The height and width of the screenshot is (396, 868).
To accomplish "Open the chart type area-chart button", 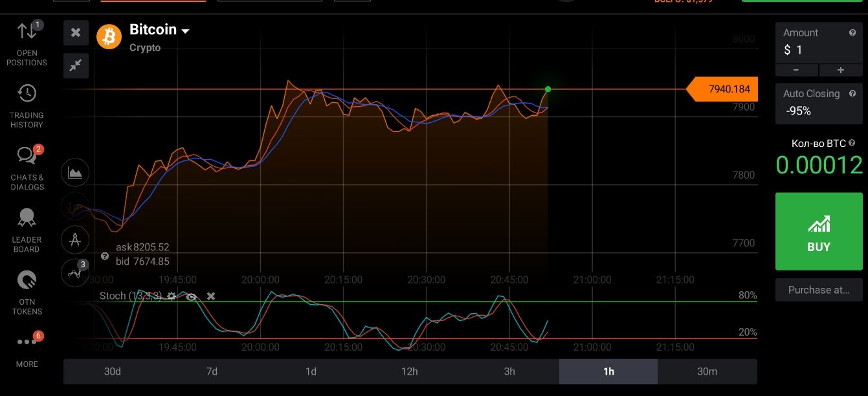I will coord(75,173).
